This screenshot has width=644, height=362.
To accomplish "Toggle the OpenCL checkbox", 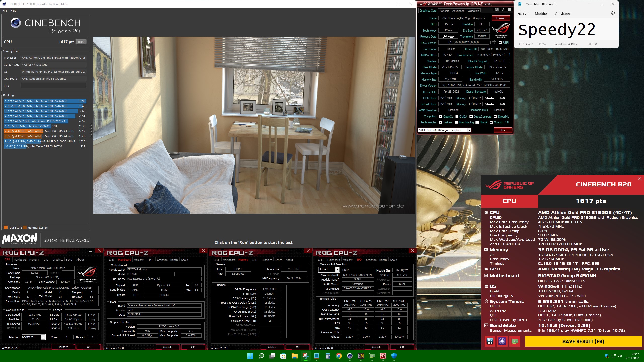I will click(x=440, y=117).
